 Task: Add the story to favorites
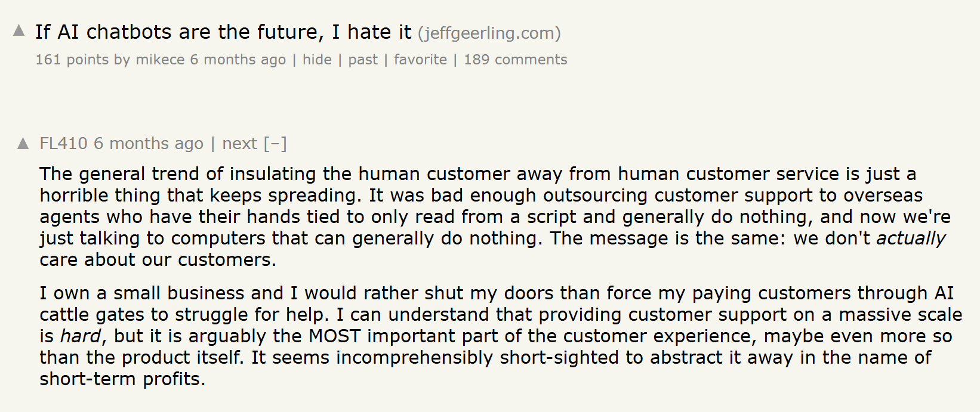tap(420, 60)
